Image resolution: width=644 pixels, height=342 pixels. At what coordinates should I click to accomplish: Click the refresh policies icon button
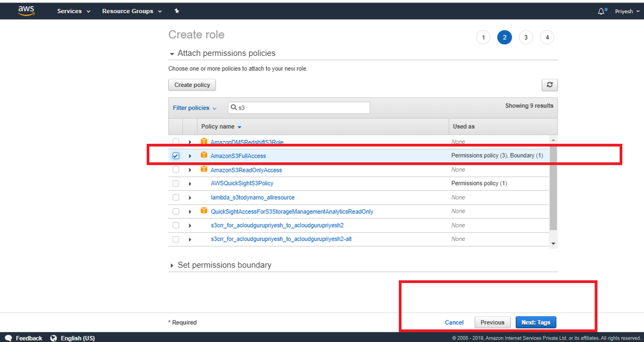550,85
